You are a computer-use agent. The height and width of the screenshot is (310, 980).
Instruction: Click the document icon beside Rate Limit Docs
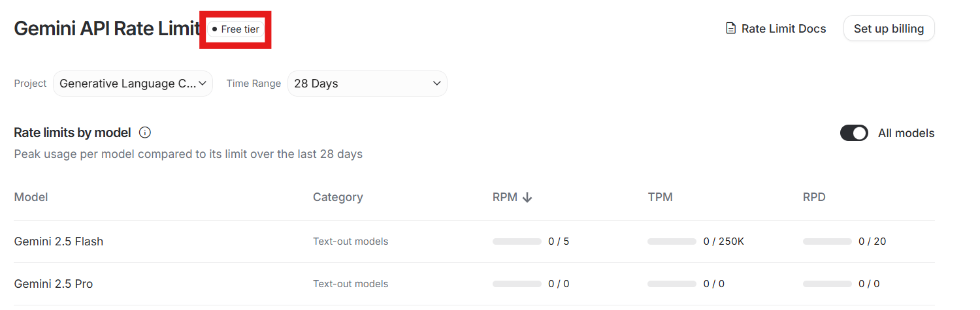731,29
